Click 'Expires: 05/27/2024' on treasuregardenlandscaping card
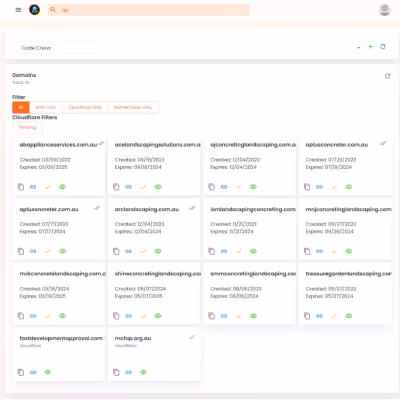 click(329, 296)
